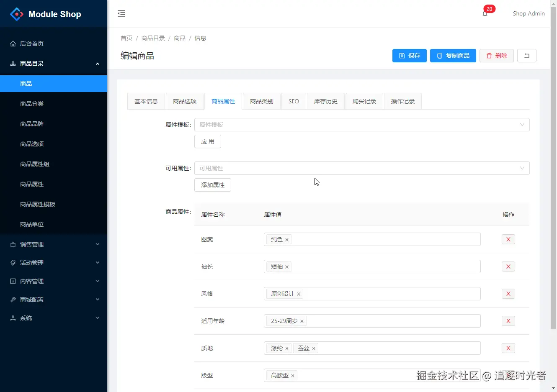Image resolution: width=557 pixels, height=392 pixels.
Task: Switch to the 库存历史 tab
Action: [x=326, y=101]
